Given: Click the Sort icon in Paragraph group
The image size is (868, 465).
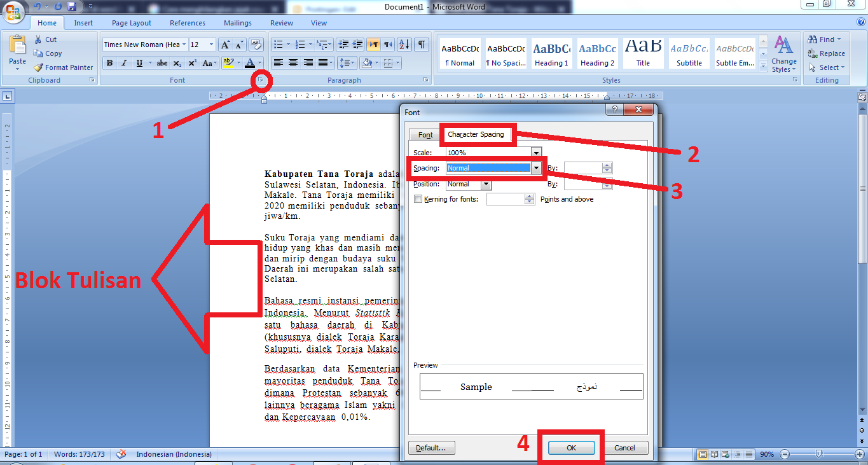Looking at the screenshot, I should click(x=404, y=45).
